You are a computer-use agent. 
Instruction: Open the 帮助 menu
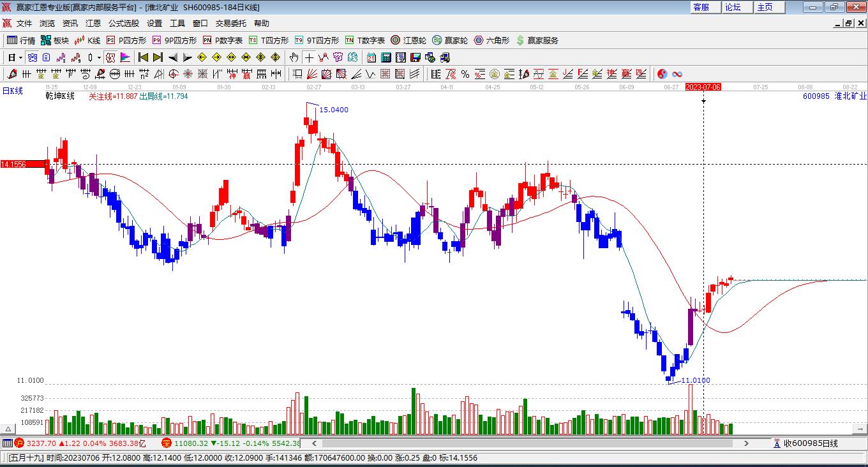tap(262, 23)
